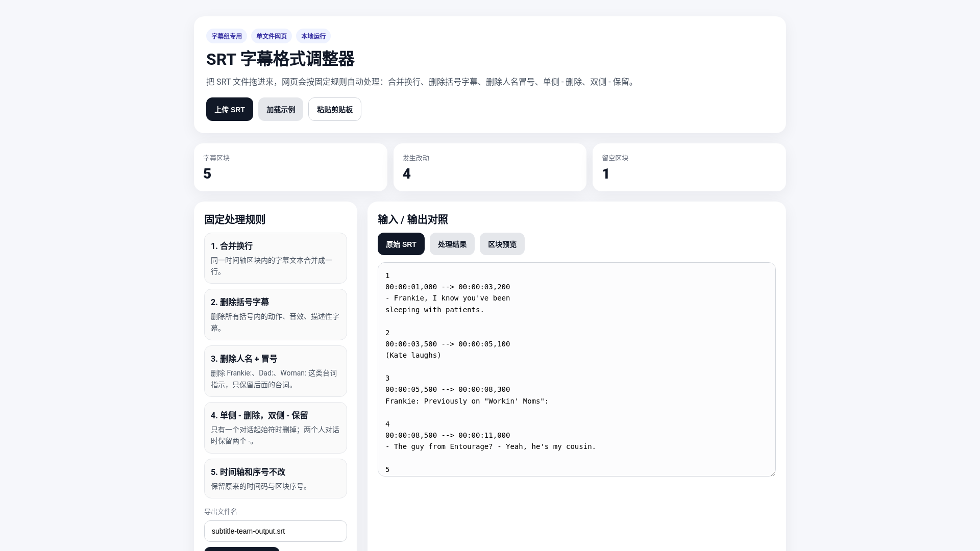Click the 导出文件名 label
The image size is (980, 551).
pos(220,512)
